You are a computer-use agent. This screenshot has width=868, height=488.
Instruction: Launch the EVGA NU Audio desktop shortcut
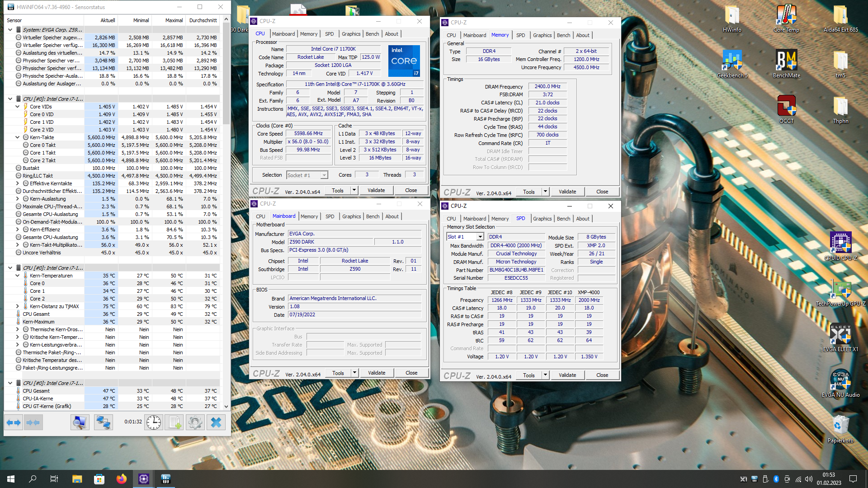pyautogui.click(x=840, y=383)
